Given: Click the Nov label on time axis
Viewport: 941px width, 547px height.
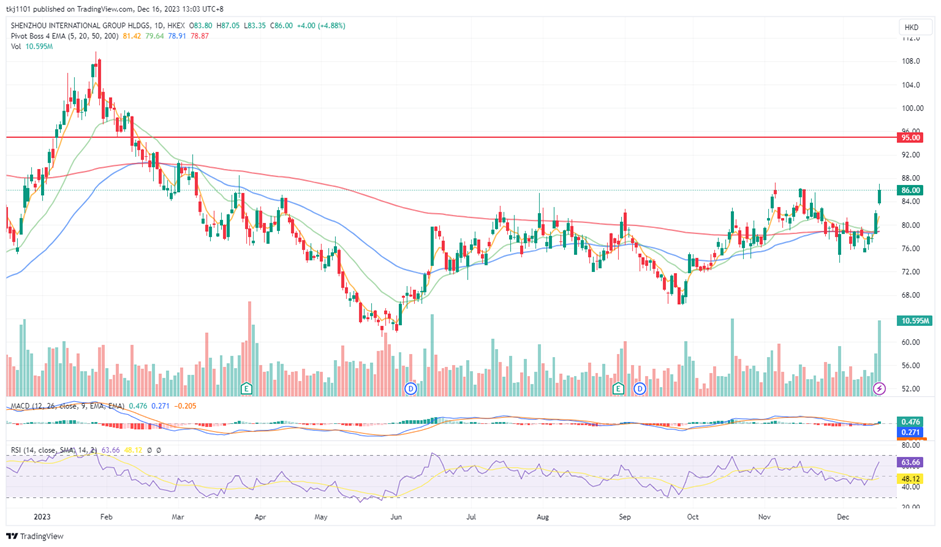Looking at the screenshot, I should (x=764, y=517).
